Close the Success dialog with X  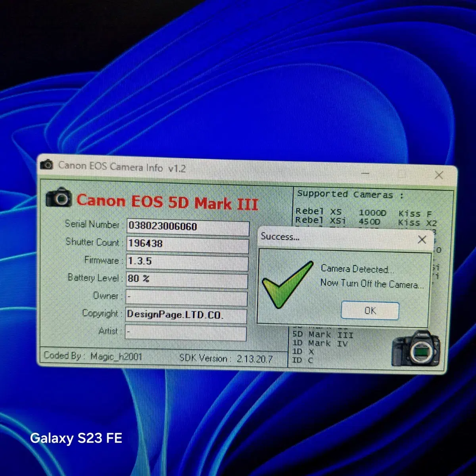(422, 240)
